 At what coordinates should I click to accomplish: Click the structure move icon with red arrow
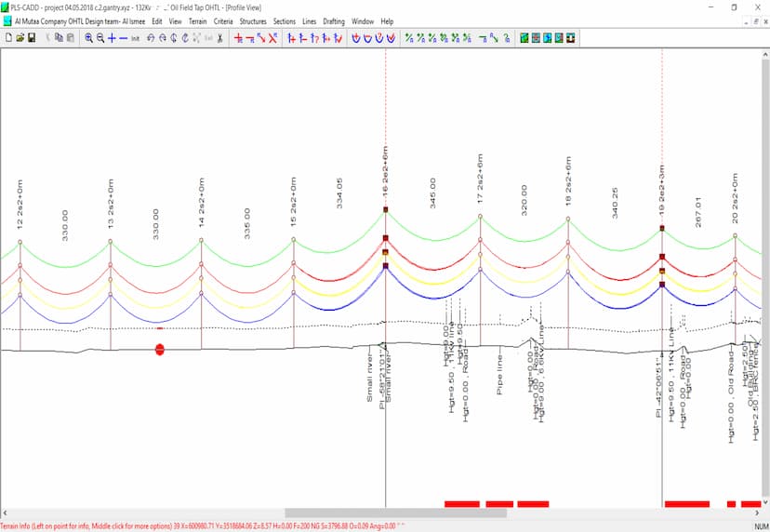point(326,38)
